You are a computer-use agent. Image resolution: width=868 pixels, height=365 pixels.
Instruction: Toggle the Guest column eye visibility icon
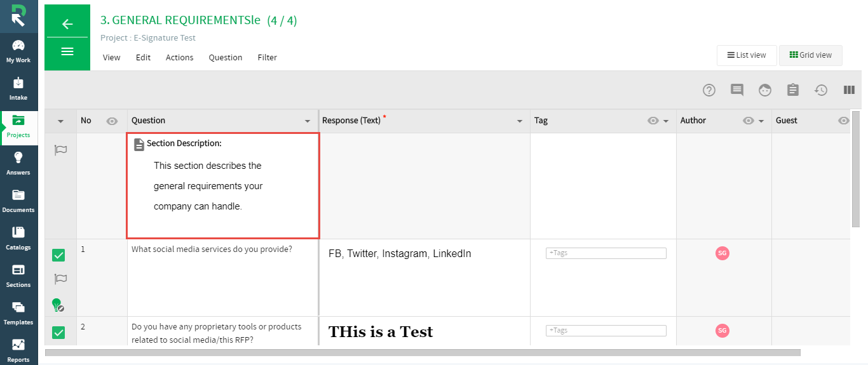tap(844, 121)
